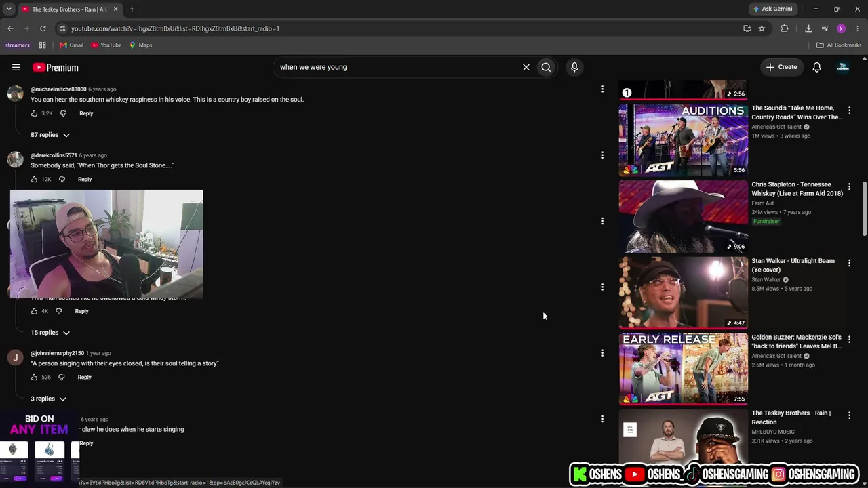This screenshot has height=488, width=868.
Task: Open the Maps bookmark
Action: click(x=140, y=45)
